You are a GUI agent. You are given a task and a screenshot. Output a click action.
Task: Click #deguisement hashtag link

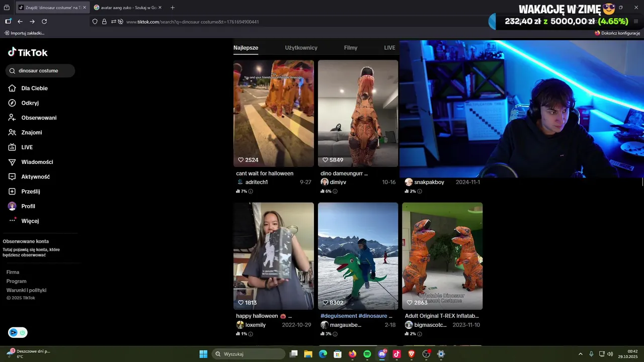[x=338, y=316]
